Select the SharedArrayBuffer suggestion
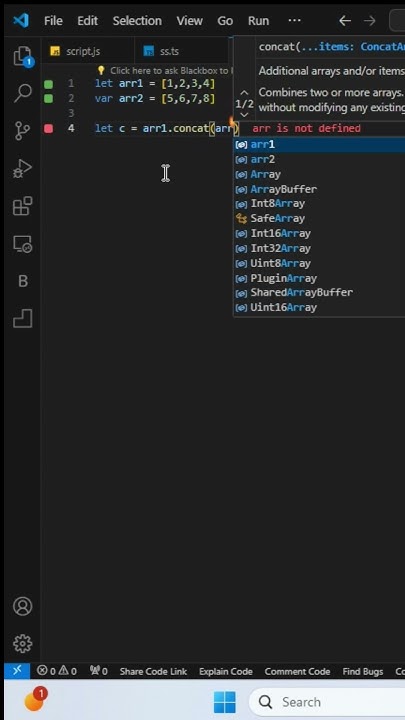Viewport: 405px width, 720px height. point(319,292)
